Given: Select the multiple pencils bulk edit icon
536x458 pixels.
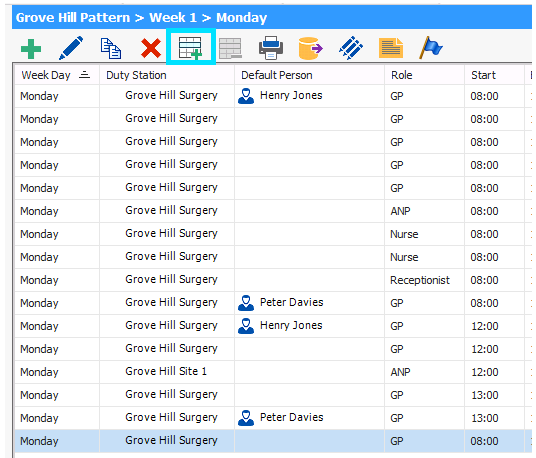Looking at the screenshot, I should [x=351, y=48].
